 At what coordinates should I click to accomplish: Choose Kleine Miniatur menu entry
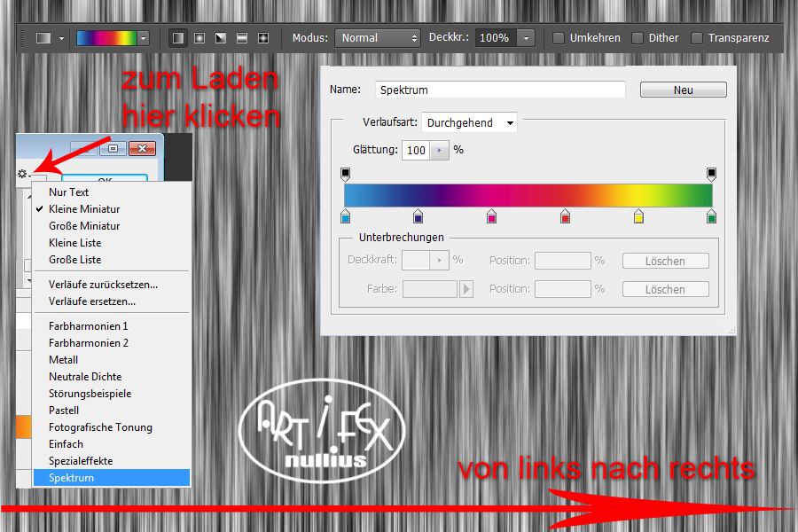(112, 208)
